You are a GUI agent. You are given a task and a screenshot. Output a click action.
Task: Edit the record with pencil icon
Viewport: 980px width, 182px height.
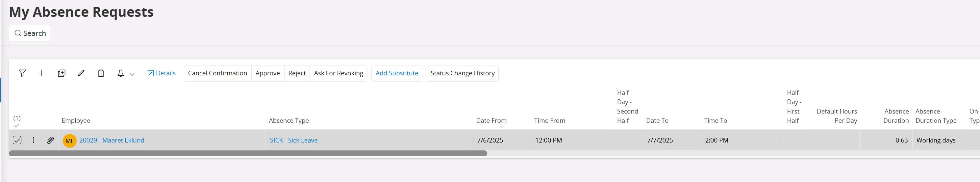pos(81,73)
